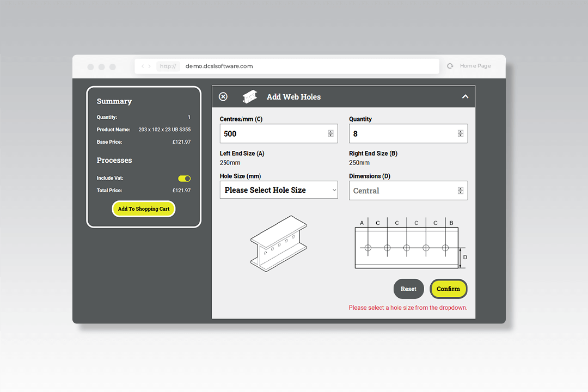Toggle the Include Vat switch
This screenshot has height=392, width=588.
(x=184, y=179)
